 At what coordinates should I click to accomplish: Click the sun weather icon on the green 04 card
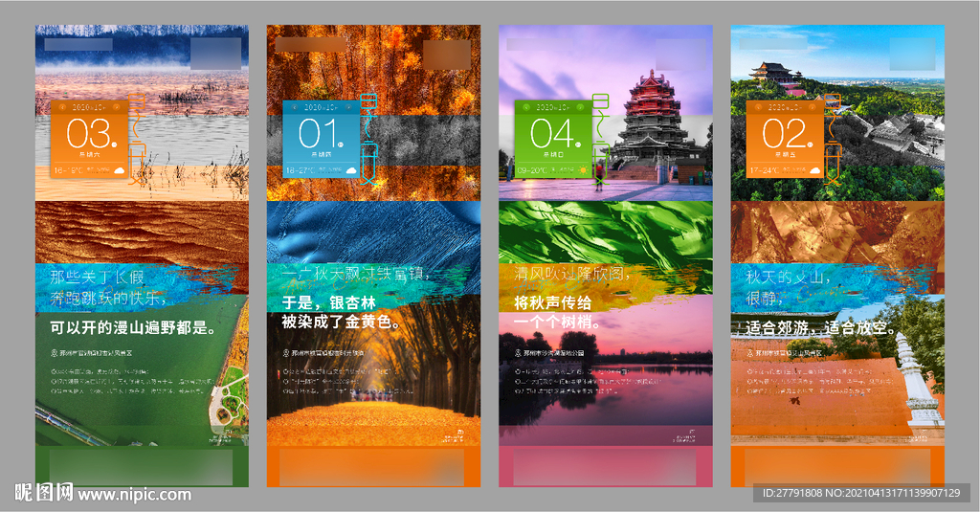(x=583, y=170)
